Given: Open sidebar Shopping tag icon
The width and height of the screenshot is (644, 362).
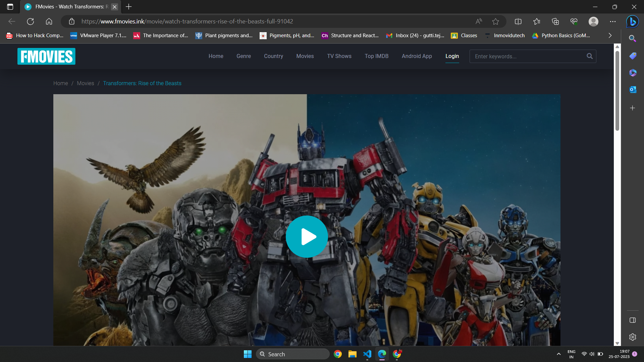Looking at the screenshot, I should click(x=632, y=56).
